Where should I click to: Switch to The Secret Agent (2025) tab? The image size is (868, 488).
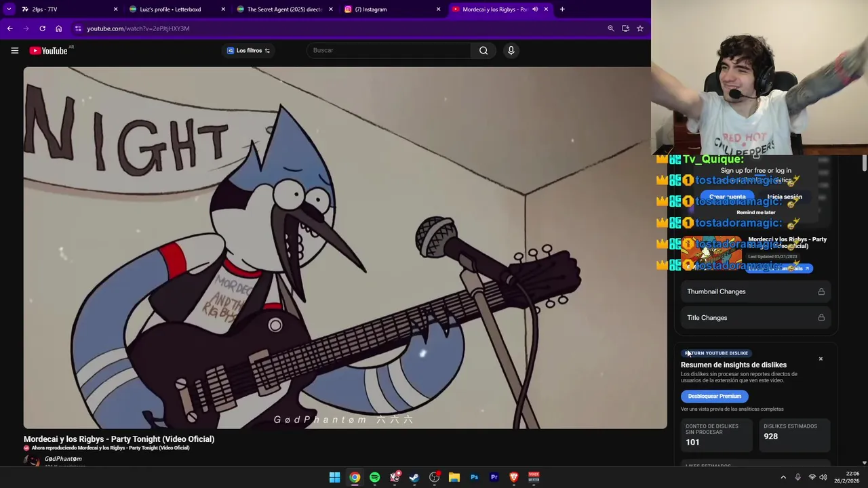click(x=284, y=9)
